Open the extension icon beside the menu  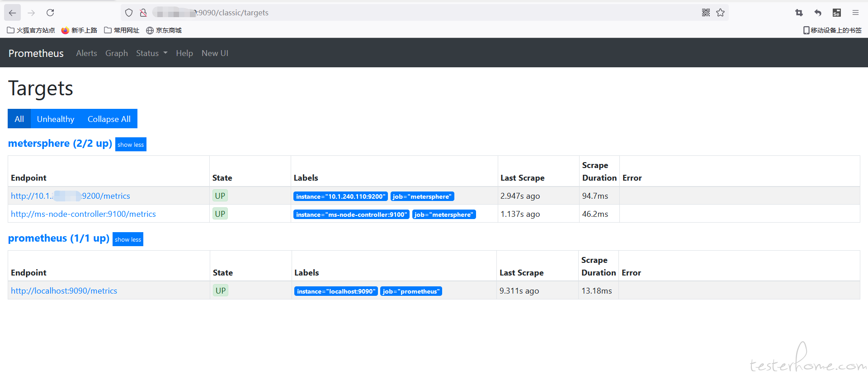837,13
